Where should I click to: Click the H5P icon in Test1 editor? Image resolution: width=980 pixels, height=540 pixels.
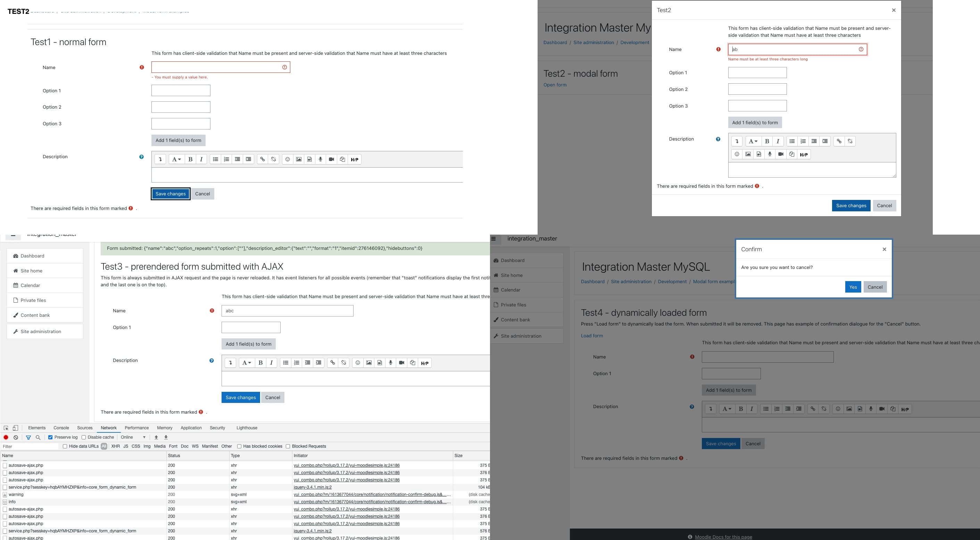tap(355, 159)
